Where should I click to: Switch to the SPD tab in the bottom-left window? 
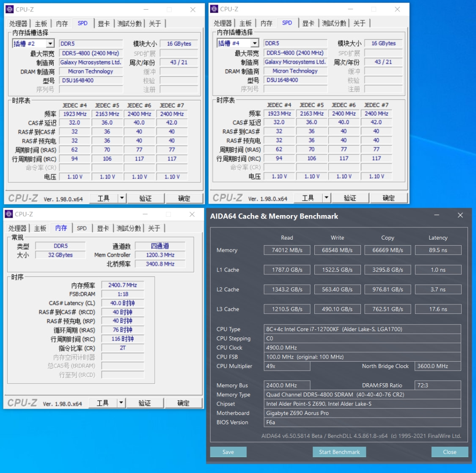coord(82,228)
